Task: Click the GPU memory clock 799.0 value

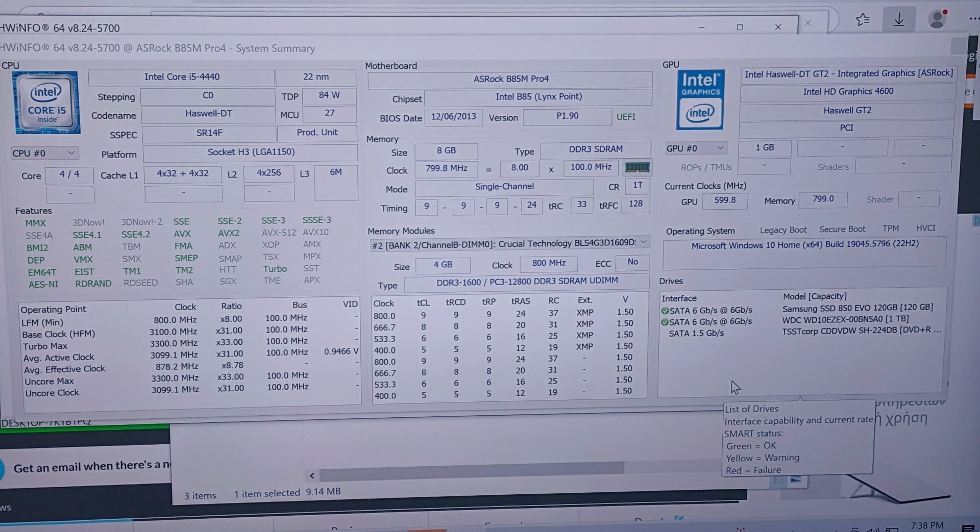Action: point(823,199)
